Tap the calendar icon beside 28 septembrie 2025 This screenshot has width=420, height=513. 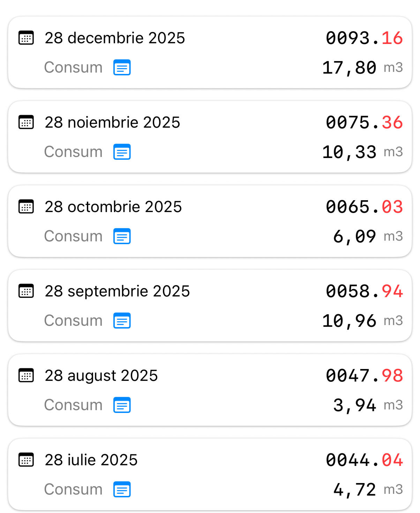(x=26, y=291)
